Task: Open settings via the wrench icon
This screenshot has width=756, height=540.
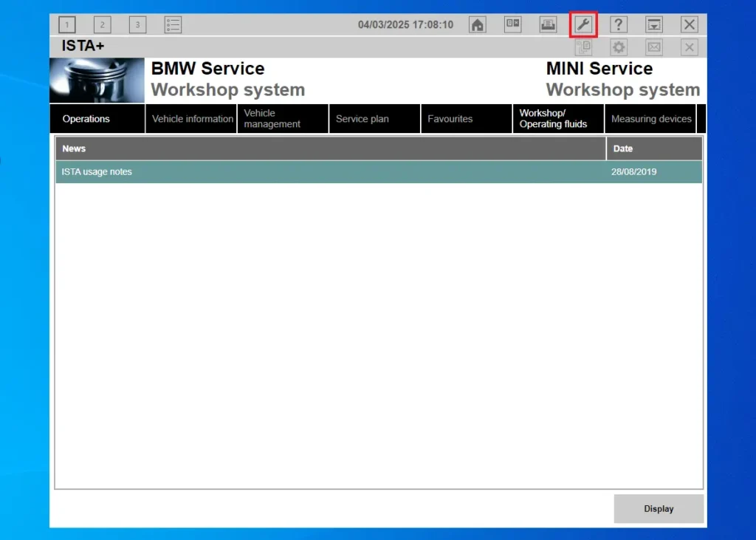Action: [x=583, y=24]
